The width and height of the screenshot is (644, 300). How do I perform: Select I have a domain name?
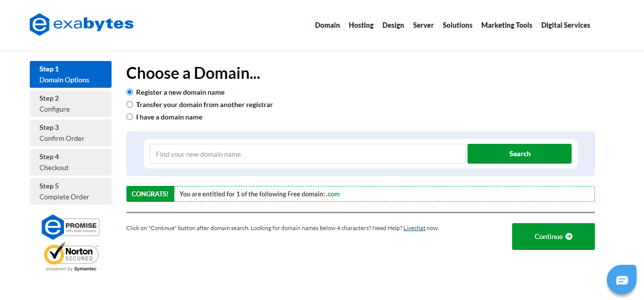(x=129, y=117)
